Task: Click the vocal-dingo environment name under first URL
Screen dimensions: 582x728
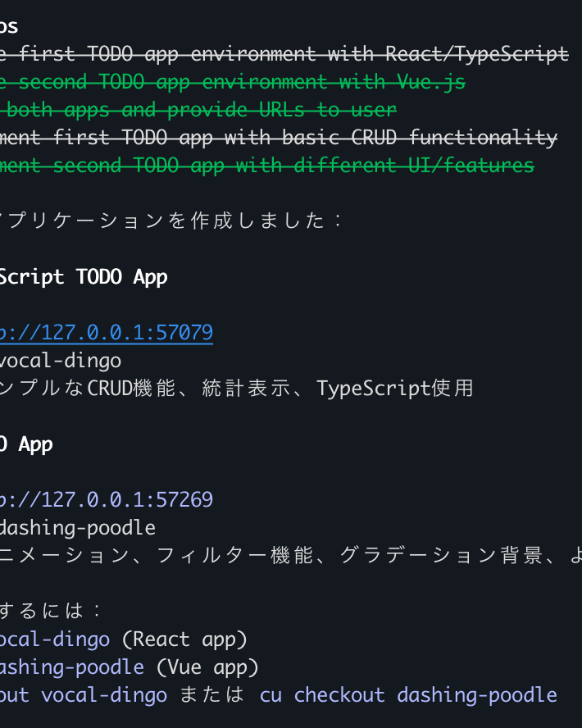Action: coord(61,361)
